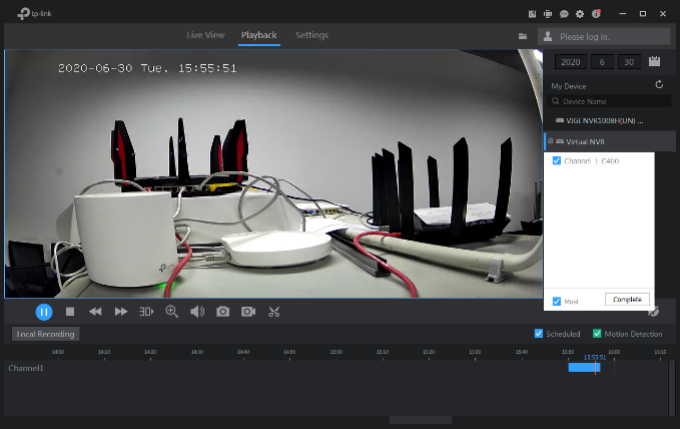The image size is (680, 429).
Task: Click the Complete button
Action: tap(627, 299)
